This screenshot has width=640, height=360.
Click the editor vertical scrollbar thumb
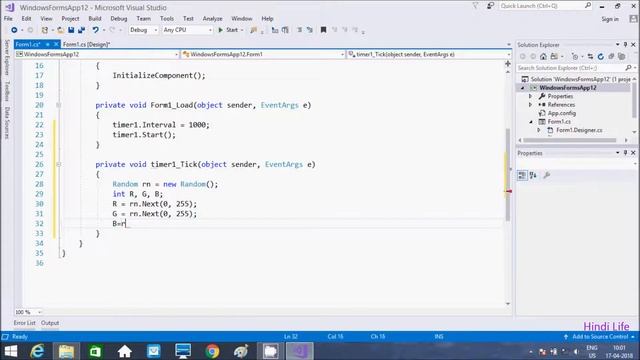click(508, 175)
